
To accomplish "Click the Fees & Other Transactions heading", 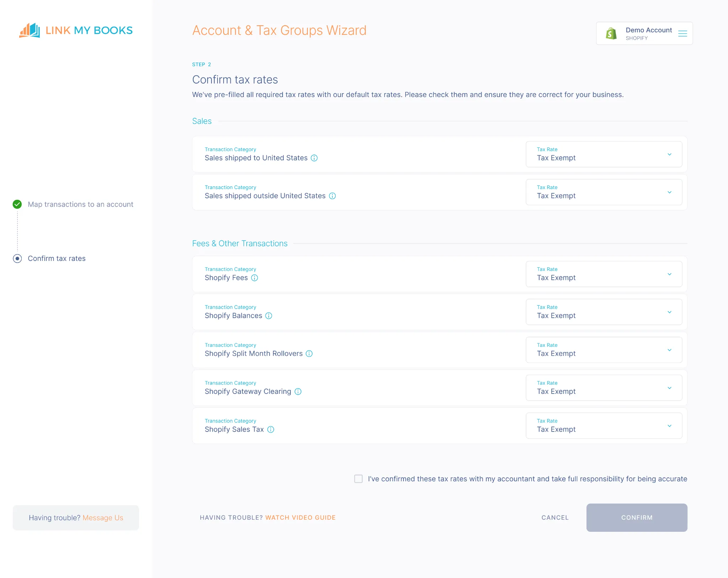I will 240,243.
